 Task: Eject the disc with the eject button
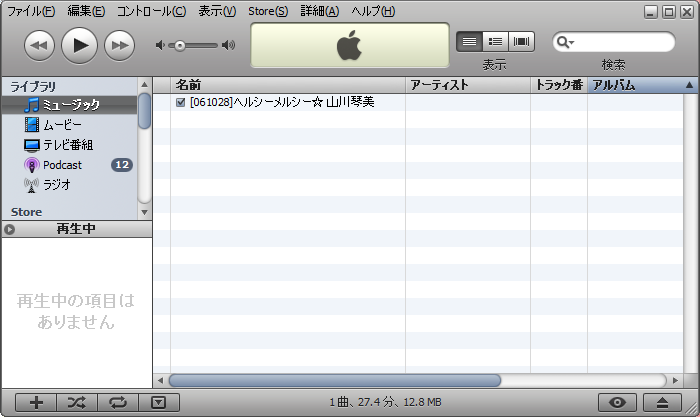pos(662,403)
